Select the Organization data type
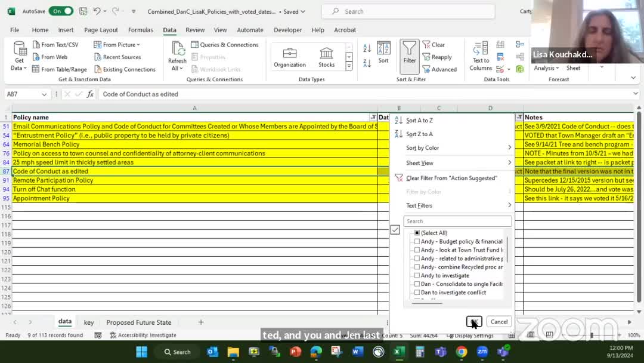 (290, 57)
